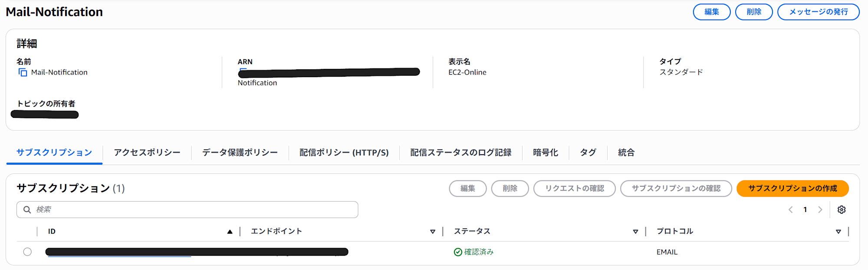Click the orange サブスクリプションの作成 button

tap(792, 189)
